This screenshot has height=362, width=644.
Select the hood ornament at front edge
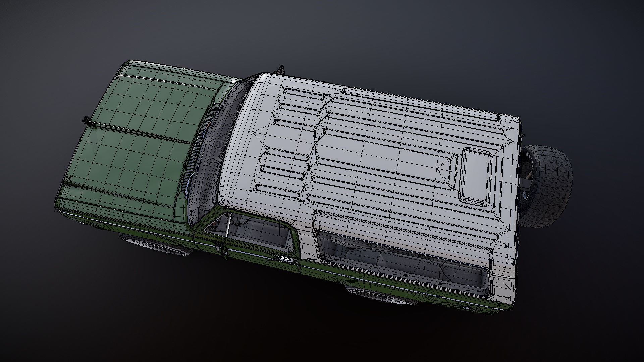coord(87,120)
